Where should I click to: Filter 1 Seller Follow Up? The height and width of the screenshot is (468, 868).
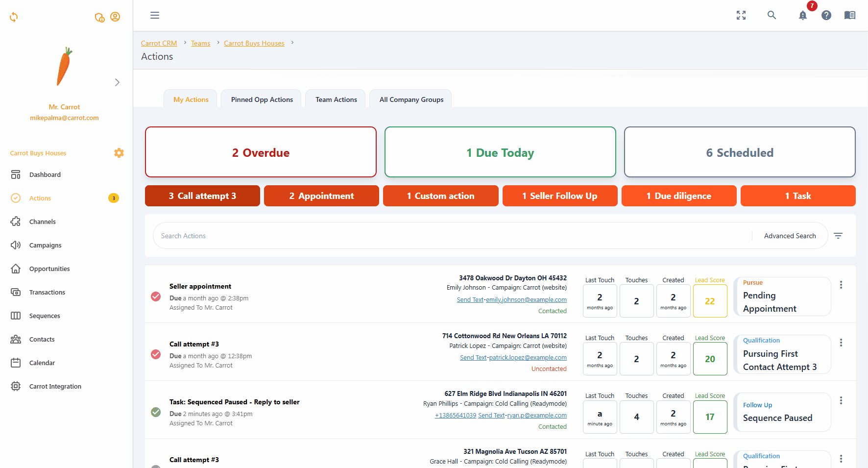(560, 196)
